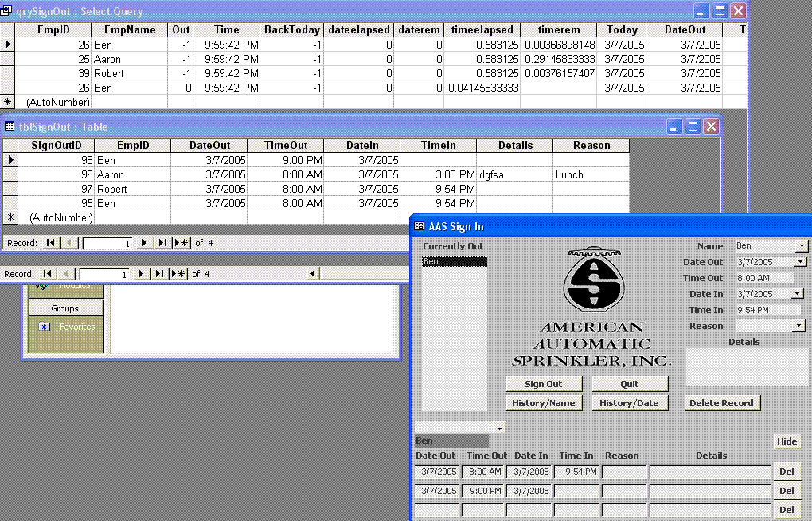Hide the history panel with Hide button
This screenshot has width=812, height=521.
pos(787,441)
